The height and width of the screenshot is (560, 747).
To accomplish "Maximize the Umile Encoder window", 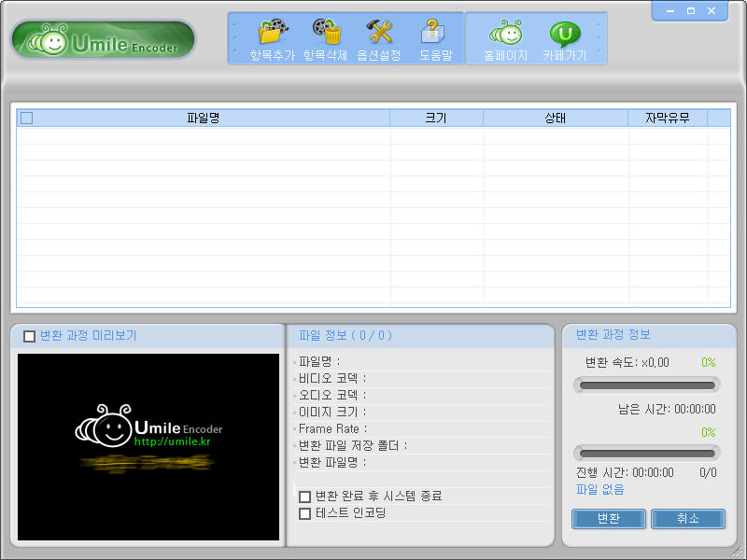I will point(691,11).
